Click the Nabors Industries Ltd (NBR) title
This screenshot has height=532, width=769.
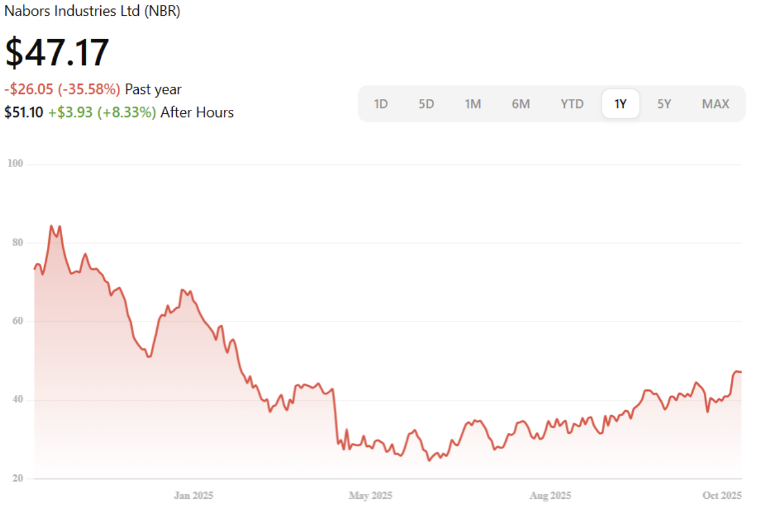pyautogui.click(x=92, y=11)
